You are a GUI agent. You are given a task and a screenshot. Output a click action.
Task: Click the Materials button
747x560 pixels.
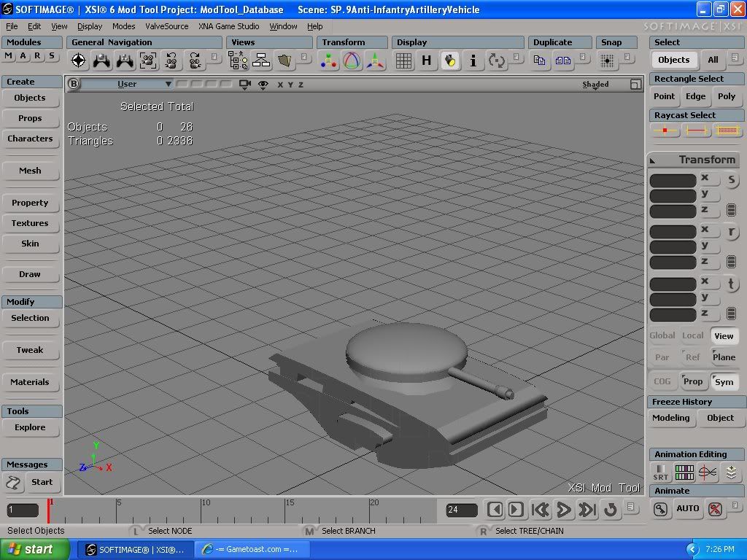tap(30, 382)
